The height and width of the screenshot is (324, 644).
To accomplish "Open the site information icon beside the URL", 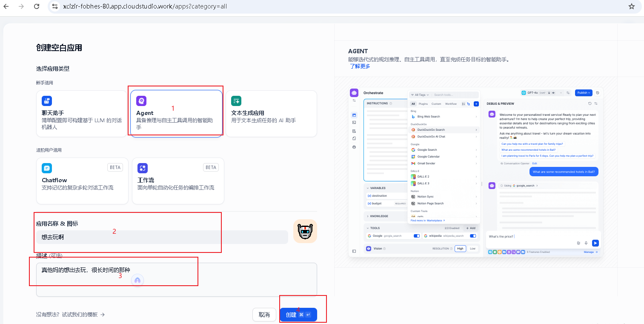I will tap(55, 6).
